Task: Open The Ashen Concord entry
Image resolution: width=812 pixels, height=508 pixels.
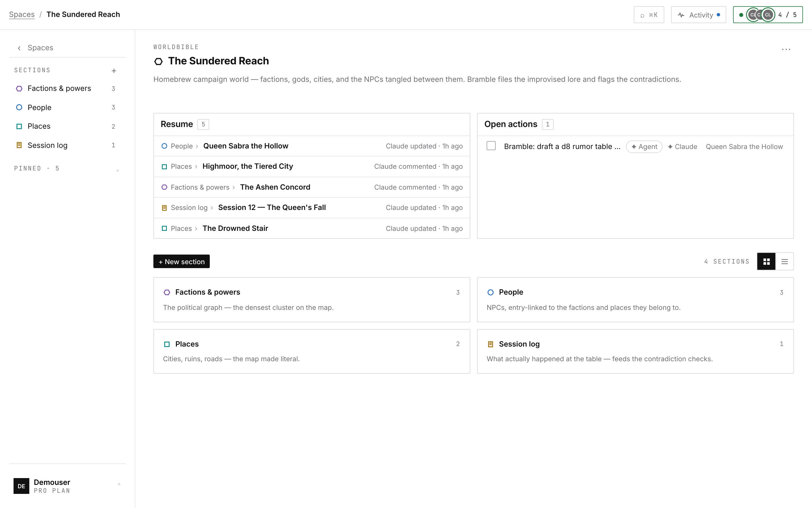Action: [x=311, y=187]
